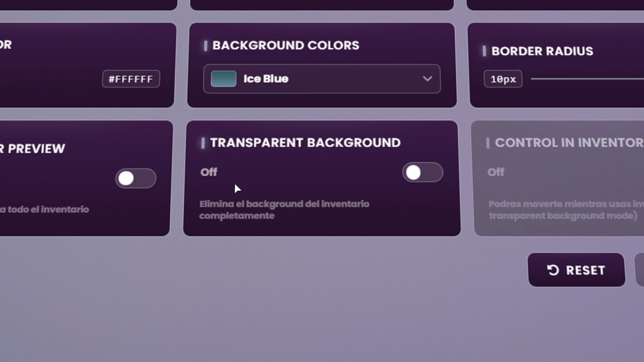The width and height of the screenshot is (644, 362).
Task: Toggle the Transparent Background switch
Action: click(423, 172)
